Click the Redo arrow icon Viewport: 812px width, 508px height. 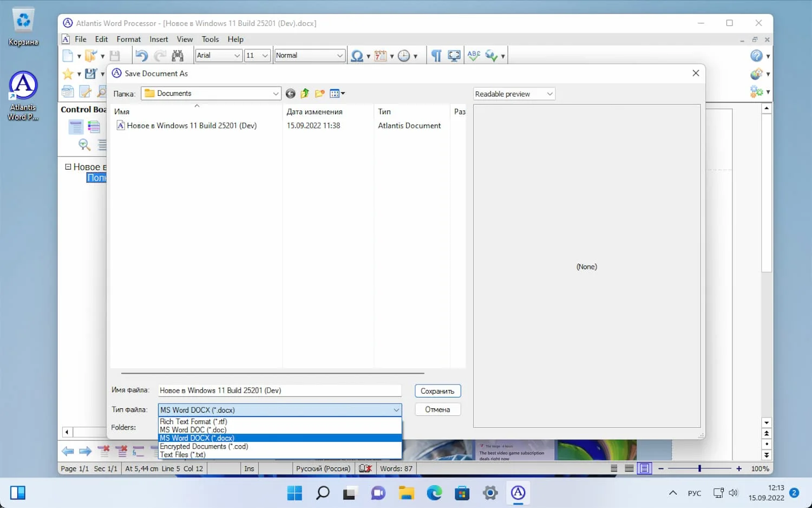160,55
